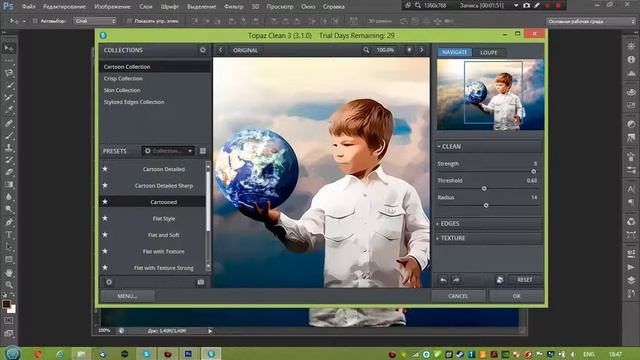Image resolution: width=640 pixels, height=360 pixels.
Task: Click the randomize icon beside Reset
Action: tap(500, 280)
